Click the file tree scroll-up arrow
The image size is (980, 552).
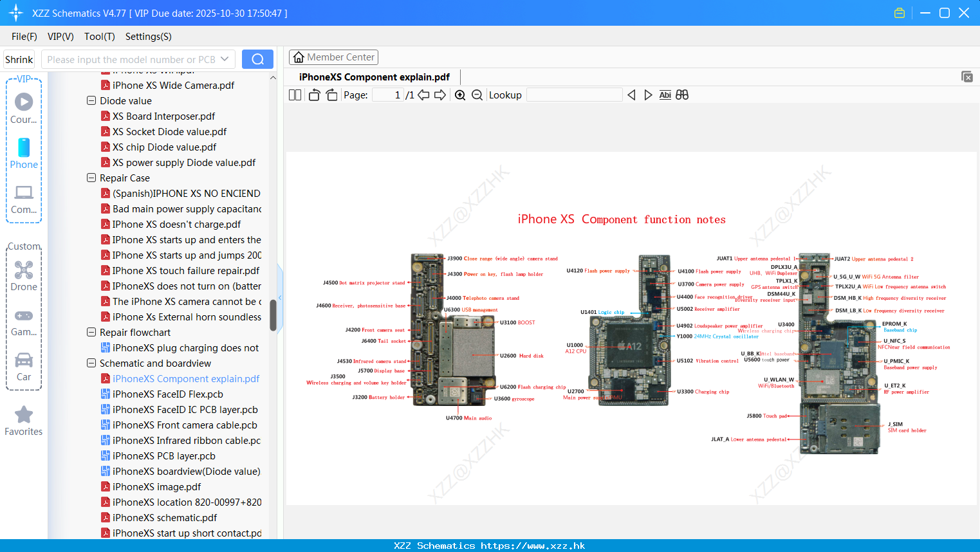[x=273, y=78]
